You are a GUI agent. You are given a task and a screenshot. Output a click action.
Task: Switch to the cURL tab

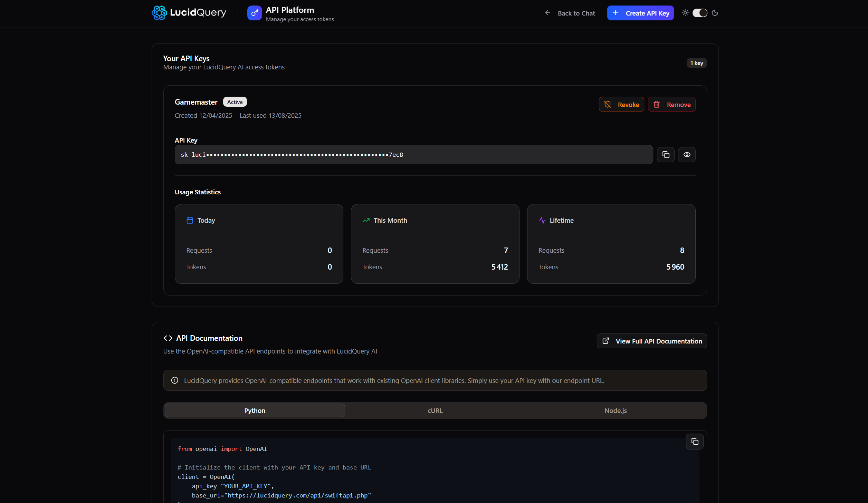435,410
